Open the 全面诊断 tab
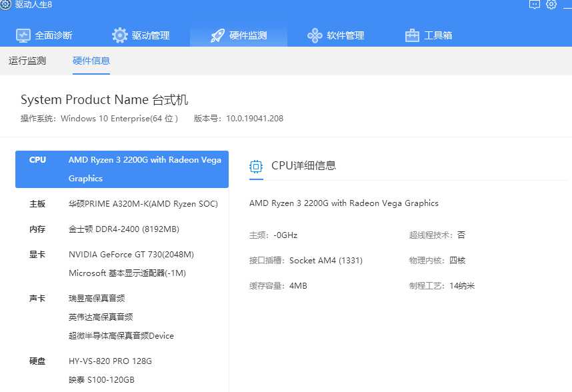 (x=44, y=35)
